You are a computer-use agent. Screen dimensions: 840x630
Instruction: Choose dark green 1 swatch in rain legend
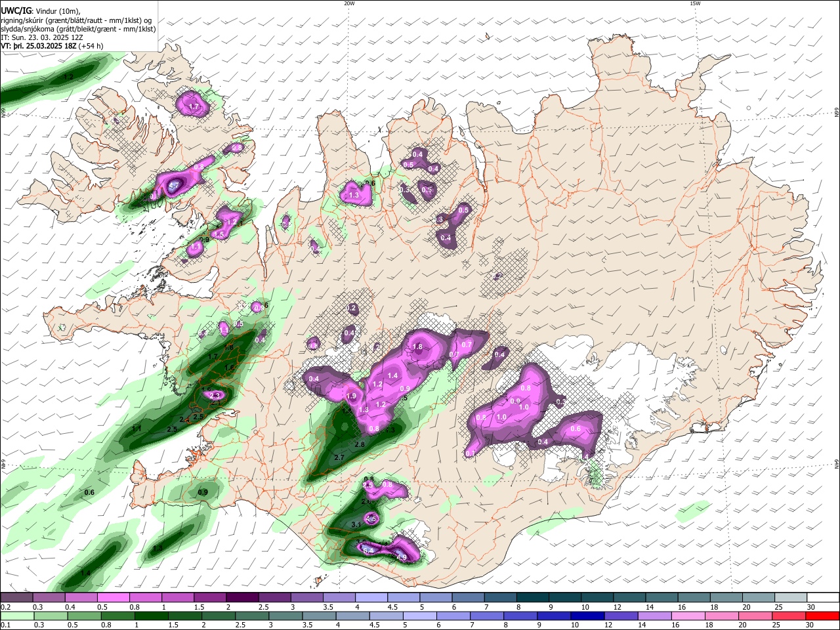(151, 616)
